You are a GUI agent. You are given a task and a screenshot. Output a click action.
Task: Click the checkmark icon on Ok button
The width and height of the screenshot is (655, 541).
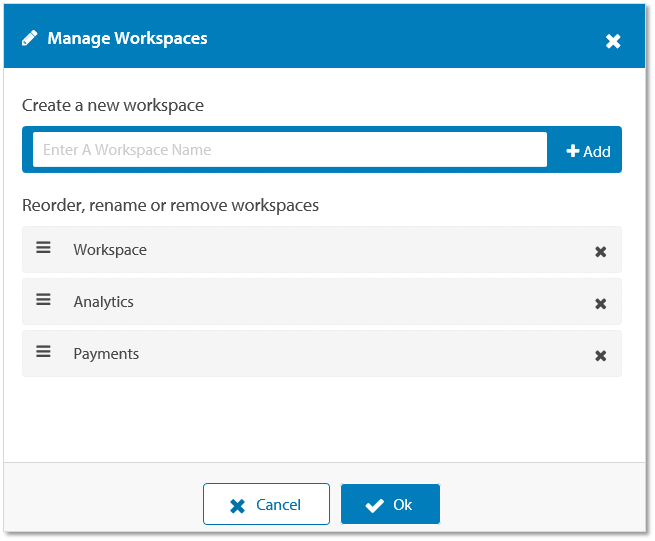click(374, 506)
